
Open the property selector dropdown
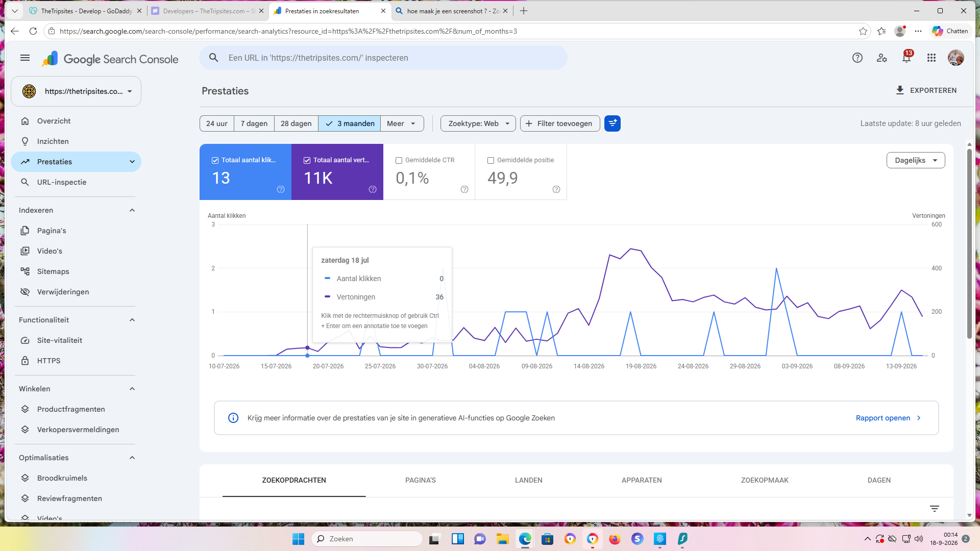(x=76, y=91)
